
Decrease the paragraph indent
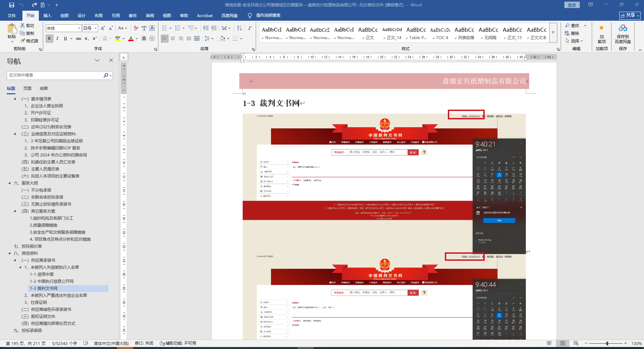206,28
